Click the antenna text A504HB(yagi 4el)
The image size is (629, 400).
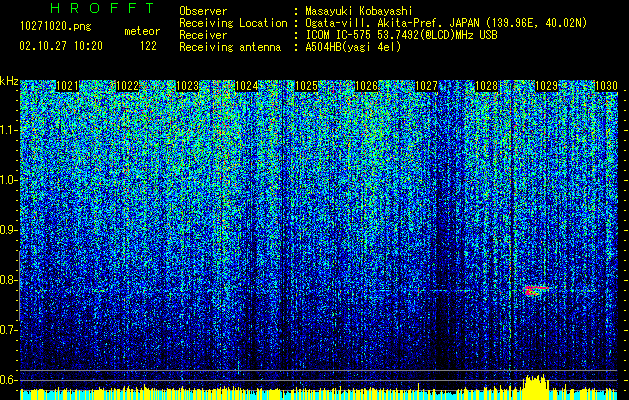click(x=353, y=47)
